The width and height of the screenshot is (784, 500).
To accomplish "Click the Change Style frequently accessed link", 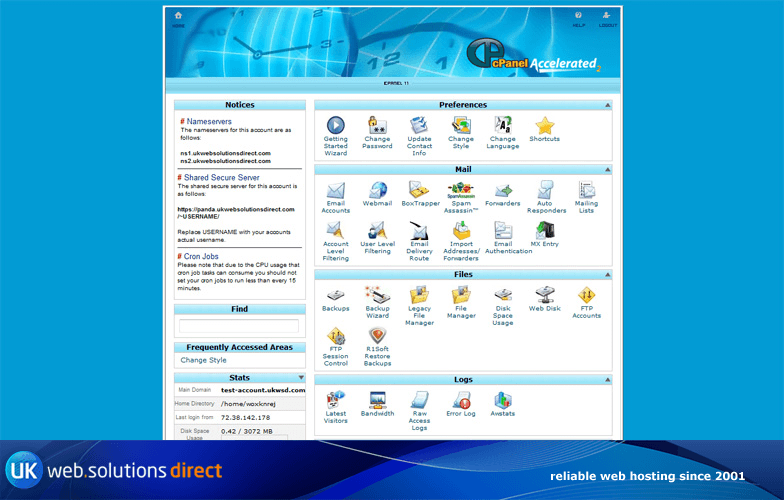I will click(204, 360).
